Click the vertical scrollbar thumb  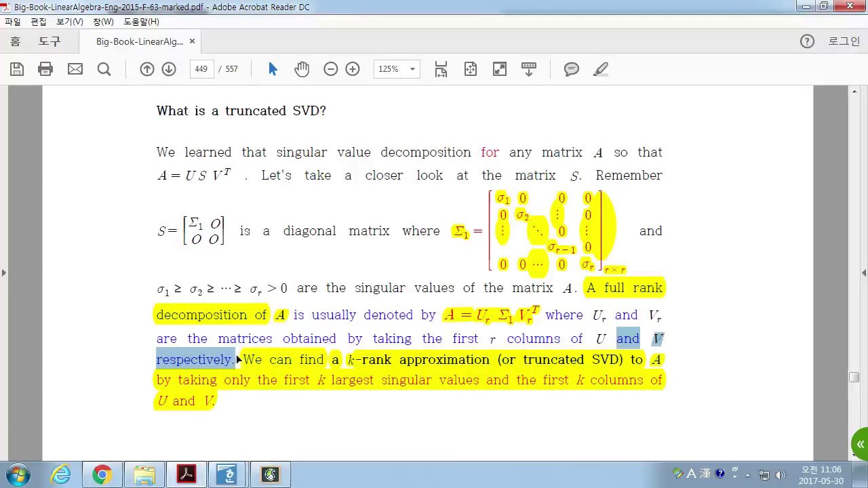coord(854,378)
